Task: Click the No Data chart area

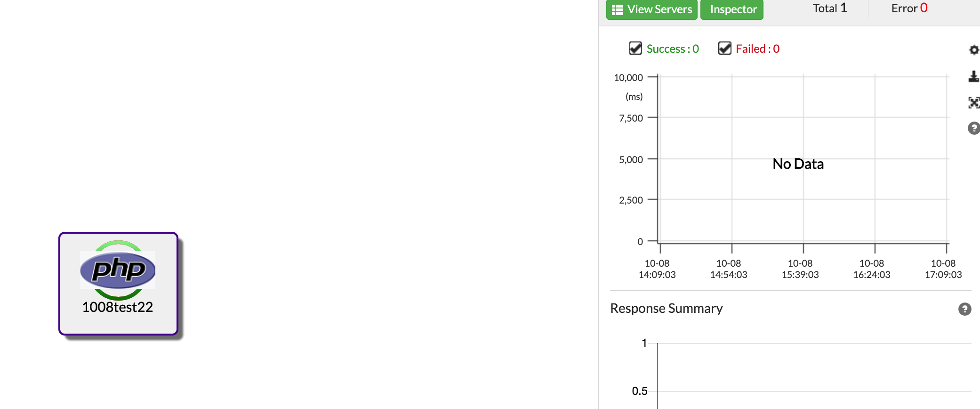Action: pos(798,164)
